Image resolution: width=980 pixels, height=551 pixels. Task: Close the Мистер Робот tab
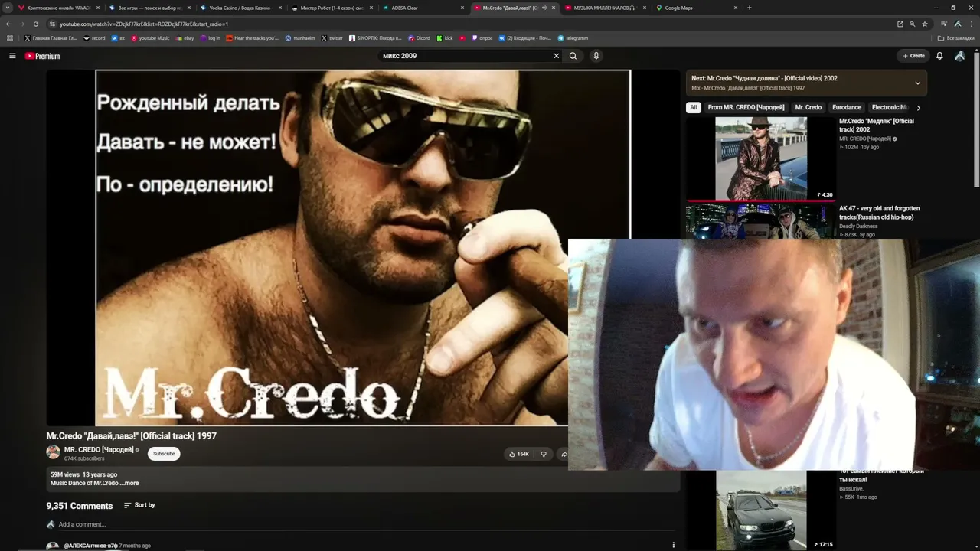tap(371, 8)
